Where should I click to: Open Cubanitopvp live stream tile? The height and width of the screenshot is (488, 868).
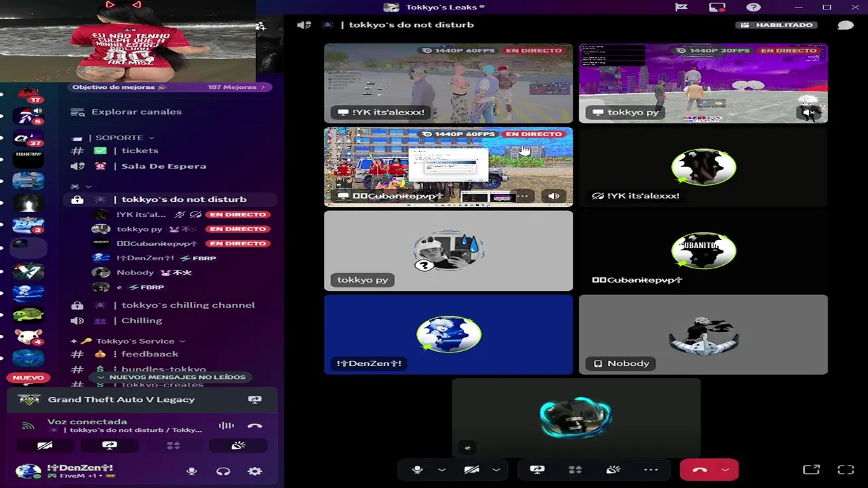[448, 167]
